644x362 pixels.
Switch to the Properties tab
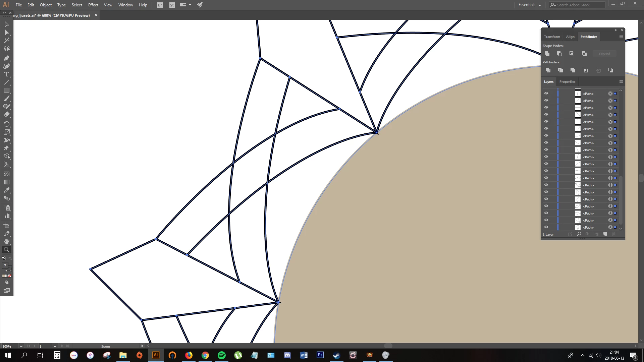pyautogui.click(x=567, y=82)
